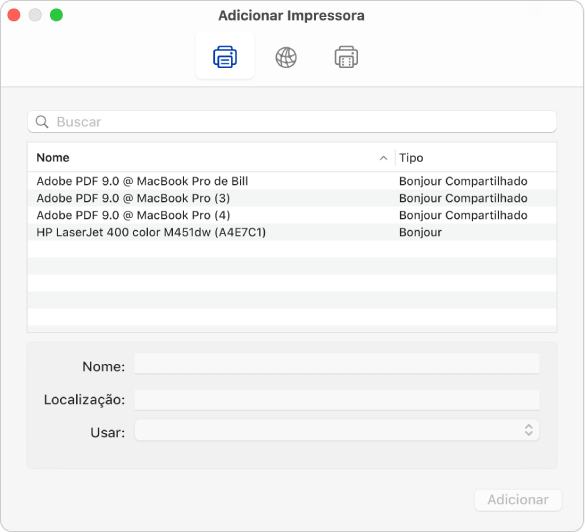Click the Adicionar button

(518, 500)
